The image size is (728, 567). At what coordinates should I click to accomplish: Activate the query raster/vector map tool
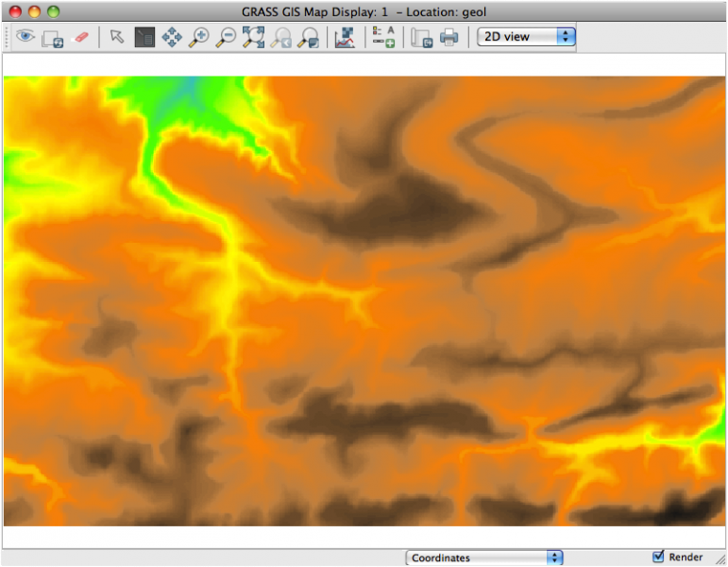point(144,37)
